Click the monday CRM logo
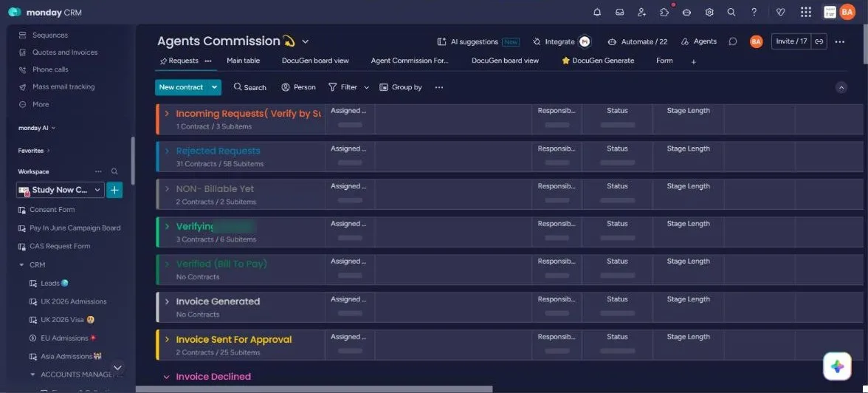 pyautogui.click(x=46, y=13)
